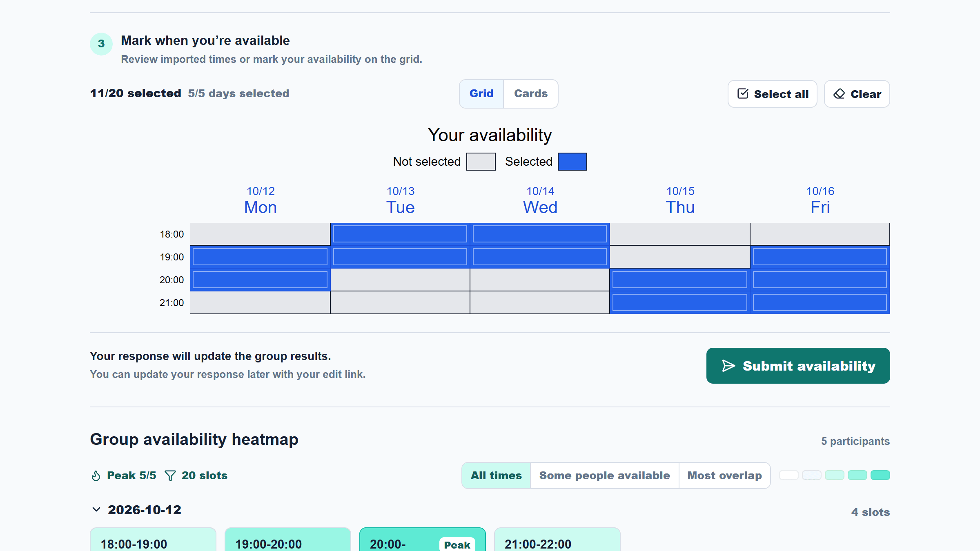Filter heatmap by Most overlap
This screenshot has height=551, width=980.
(x=725, y=475)
